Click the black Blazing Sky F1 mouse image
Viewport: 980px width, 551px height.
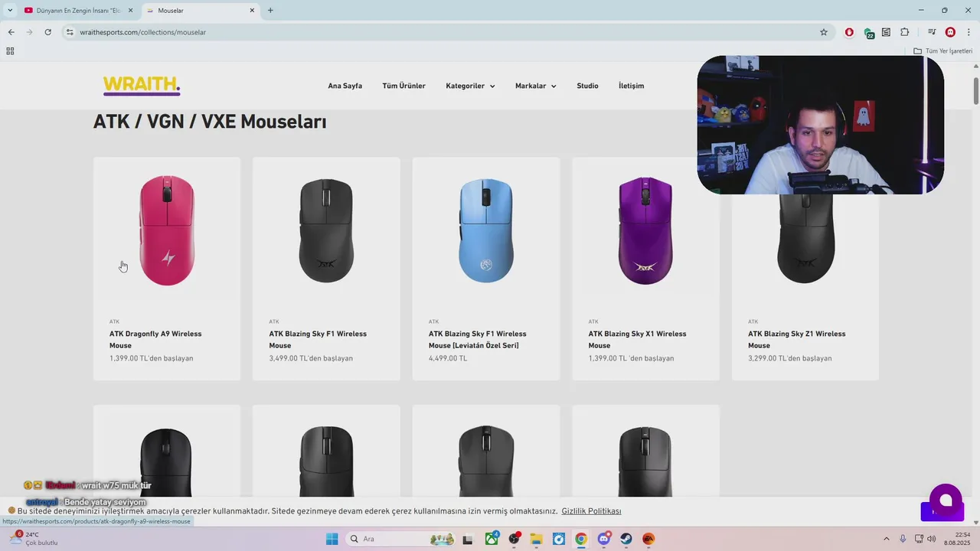326,230
